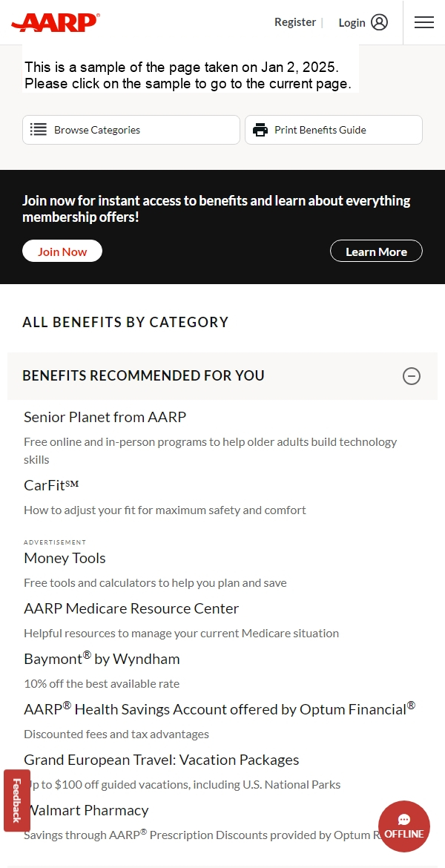
Task: Open the Feedback side tab
Action: (16, 800)
